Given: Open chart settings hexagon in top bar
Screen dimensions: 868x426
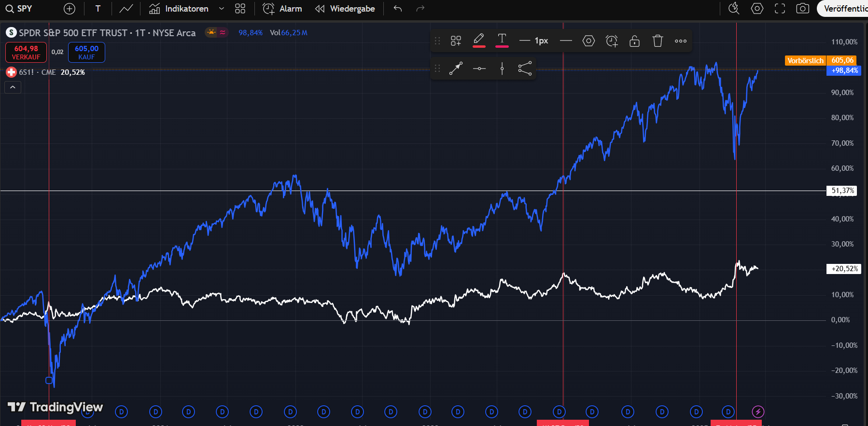Looking at the screenshot, I should 757,9.
